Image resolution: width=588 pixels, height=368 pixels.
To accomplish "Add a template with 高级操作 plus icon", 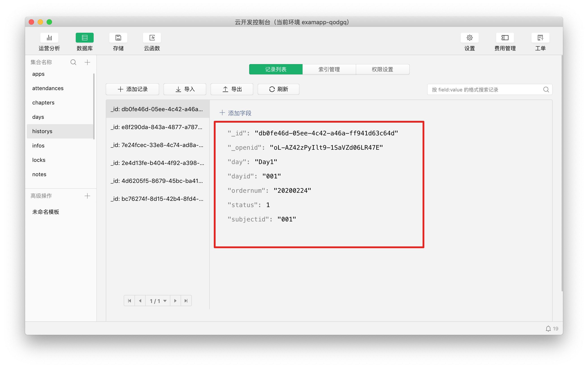I will (x=87, y=196).
